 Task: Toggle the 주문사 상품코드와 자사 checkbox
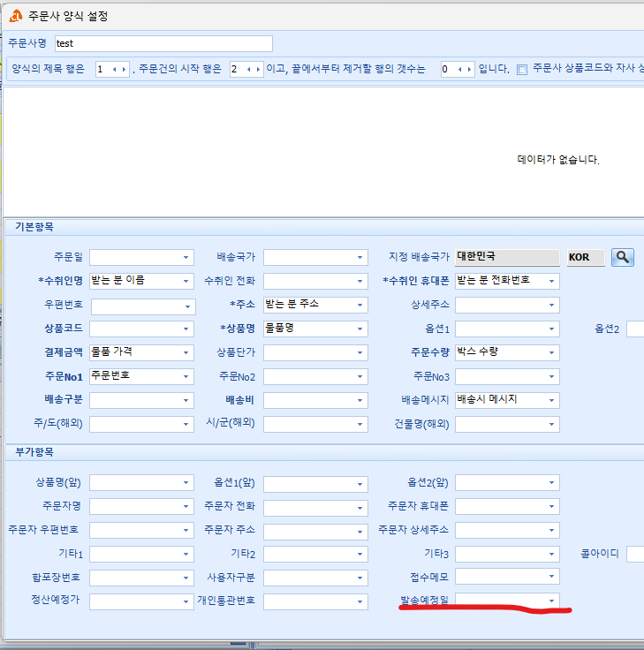coord(522,69)
